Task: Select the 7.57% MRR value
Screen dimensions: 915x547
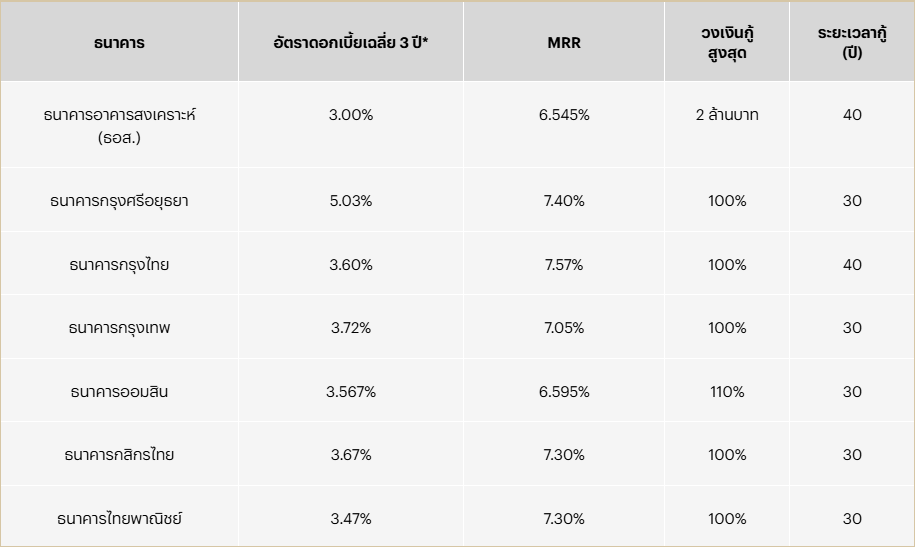Action: tap(564, 265)
